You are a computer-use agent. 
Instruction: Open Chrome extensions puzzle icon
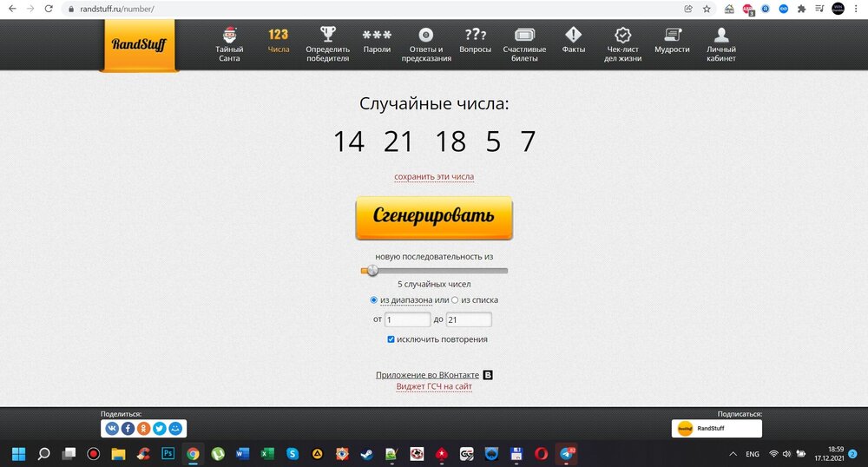tap(801, 9)
